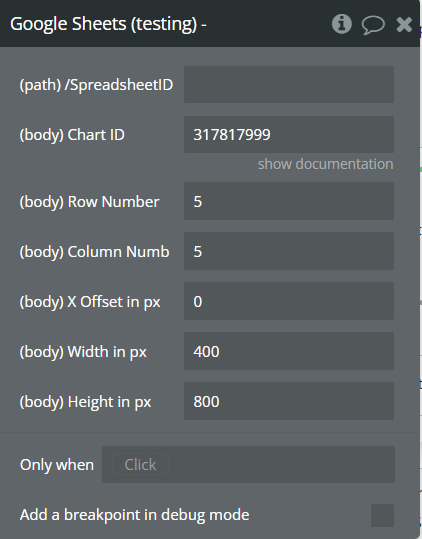The height and width of the screenshot is (539, 422).
Task: Click the 'Click' placeholder in Only when
Action: [x=140, y=465]
